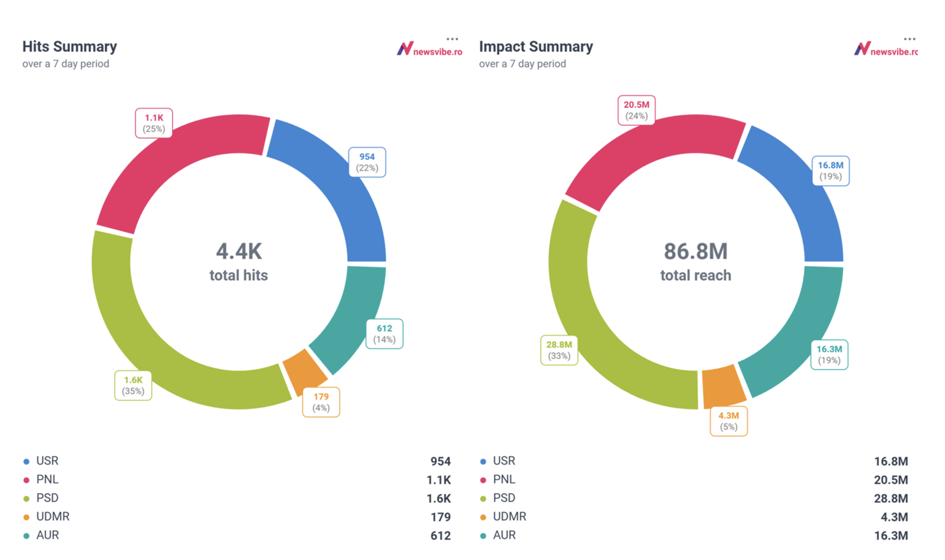Screen dimensions: 945x560
Task: Click the 16.3M (19%) teal label
Action: click(x=829, y=354)
